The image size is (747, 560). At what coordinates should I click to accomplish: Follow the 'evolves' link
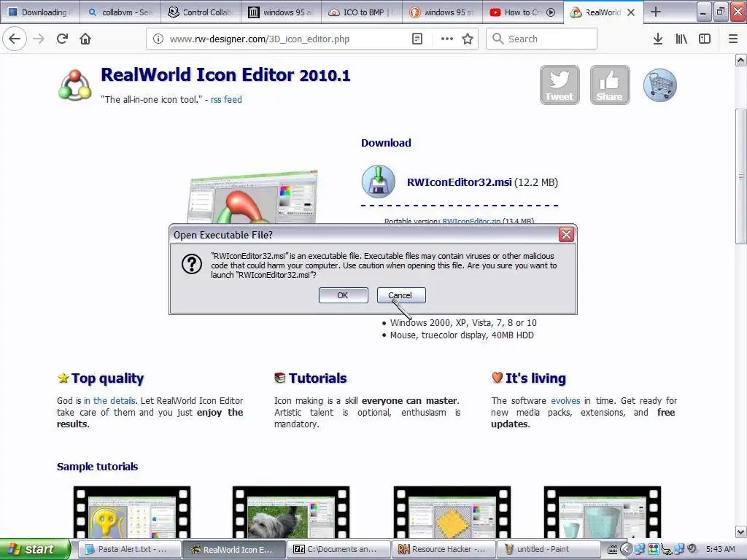pos(565,400)
